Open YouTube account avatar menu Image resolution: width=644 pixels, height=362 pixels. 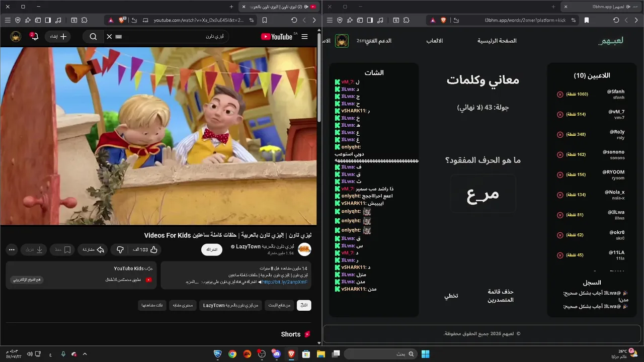[16, 37]
